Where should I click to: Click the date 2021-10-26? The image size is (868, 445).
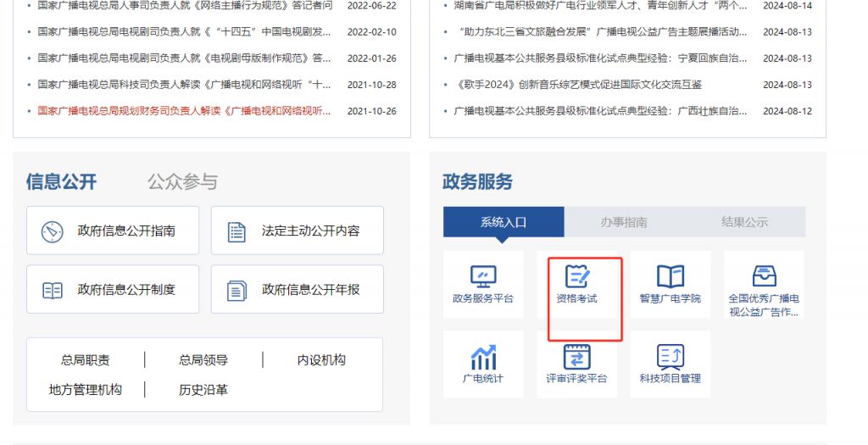pos(372,111)
